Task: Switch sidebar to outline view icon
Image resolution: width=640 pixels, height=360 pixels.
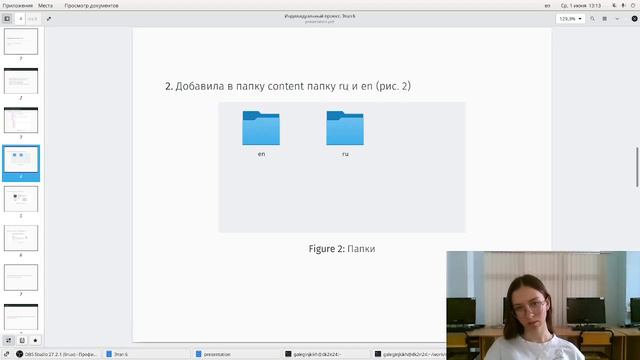Action: click(22, 340)
